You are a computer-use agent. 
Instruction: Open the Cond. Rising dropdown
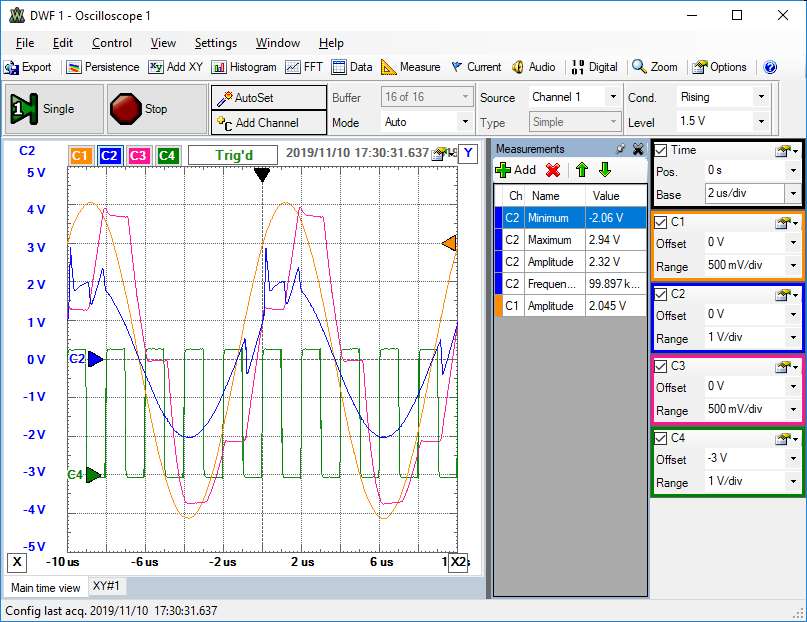pos(761,97)
